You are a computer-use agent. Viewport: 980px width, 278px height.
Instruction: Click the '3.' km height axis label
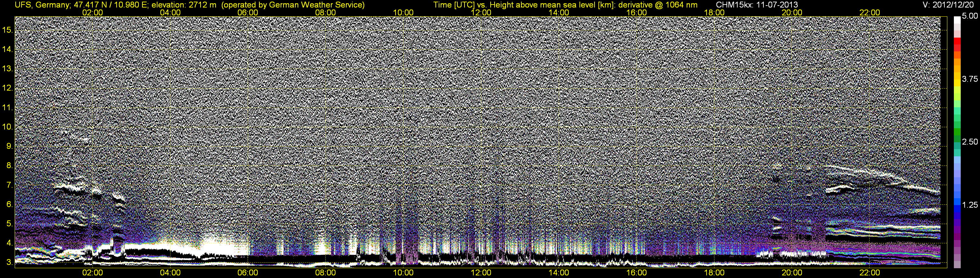tap(9, 262)
